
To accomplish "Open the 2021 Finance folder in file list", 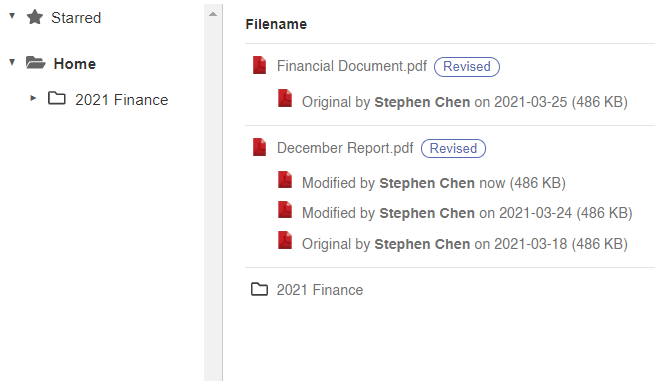I will (x=320, y=290).
